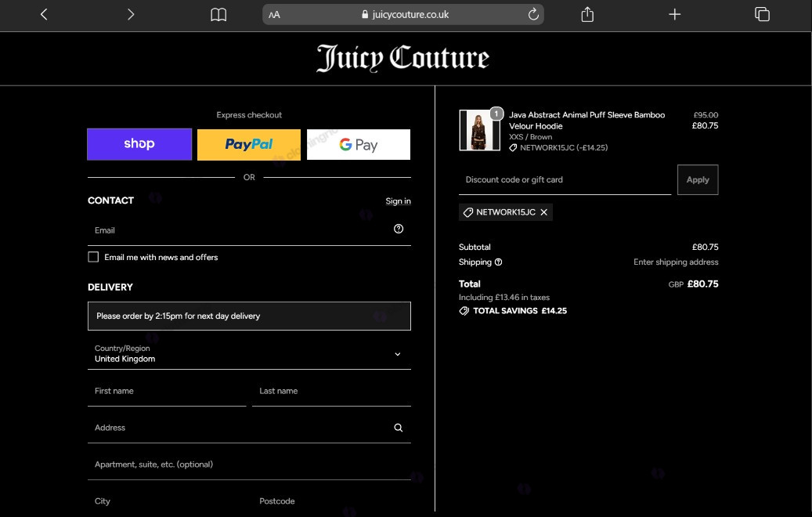Remove NETWORK15JC code with X icon

click(543, 212)
